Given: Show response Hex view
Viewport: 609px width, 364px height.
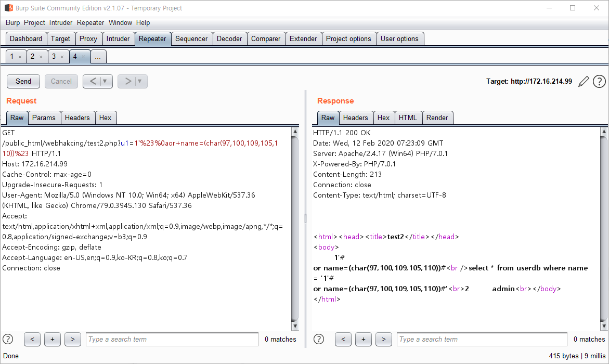Looking at the screenshot, I should [x=383, y=118].
